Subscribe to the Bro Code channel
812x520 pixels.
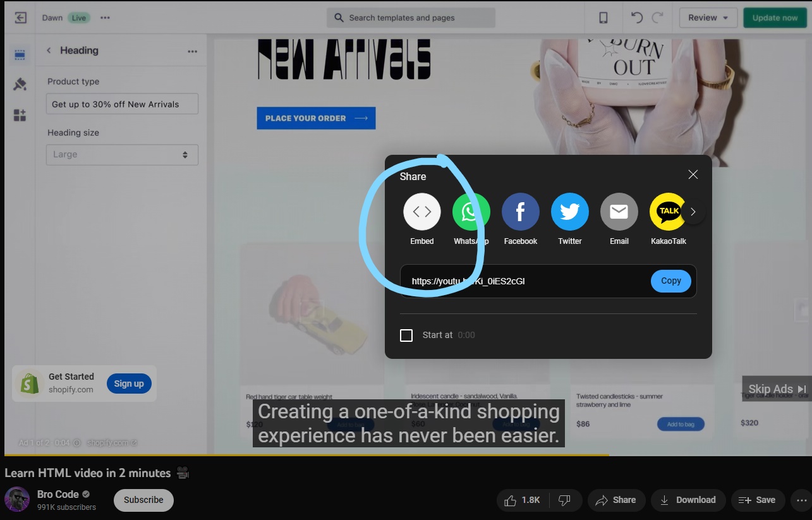pos(143,500)
